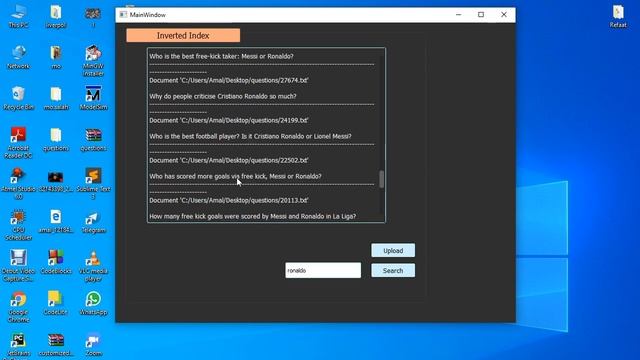Click the document path ending 24199.txt
The height and width of the screenshot is (360, 640).
click(229, 120)
